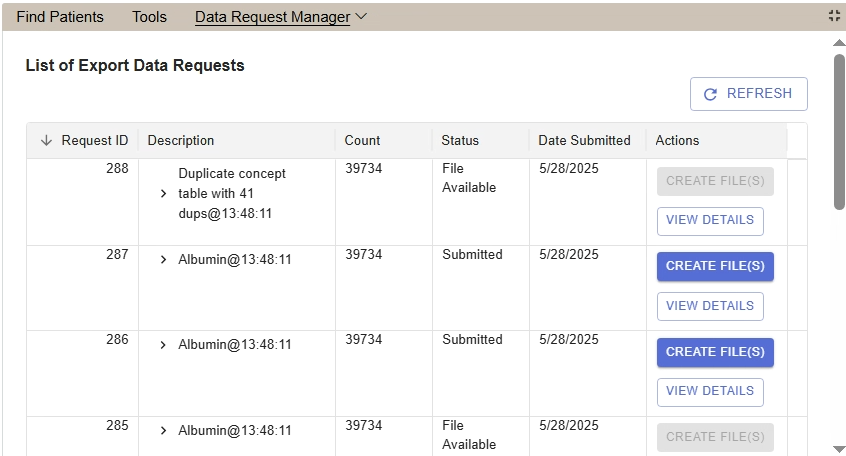Open the Data Request Manager dropdown menu
This screenshot has height=456, width=846.
281,17
